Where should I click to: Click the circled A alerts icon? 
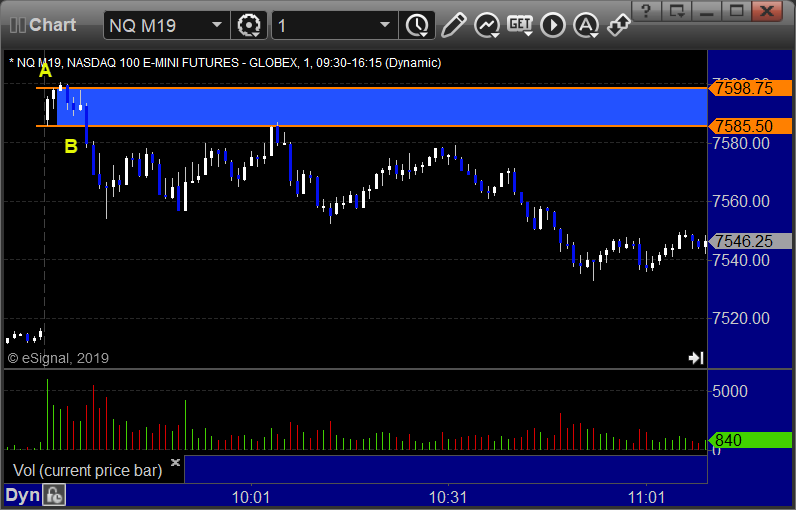(586, 25)
